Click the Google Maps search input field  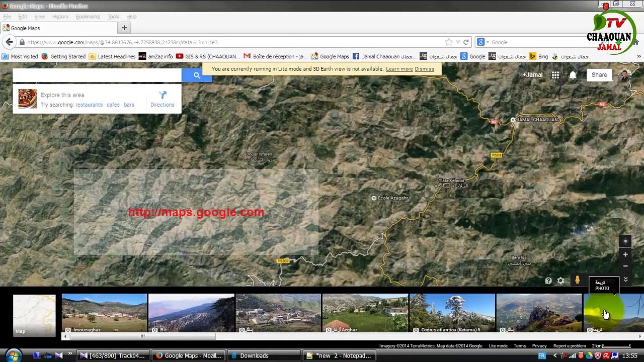97,75
